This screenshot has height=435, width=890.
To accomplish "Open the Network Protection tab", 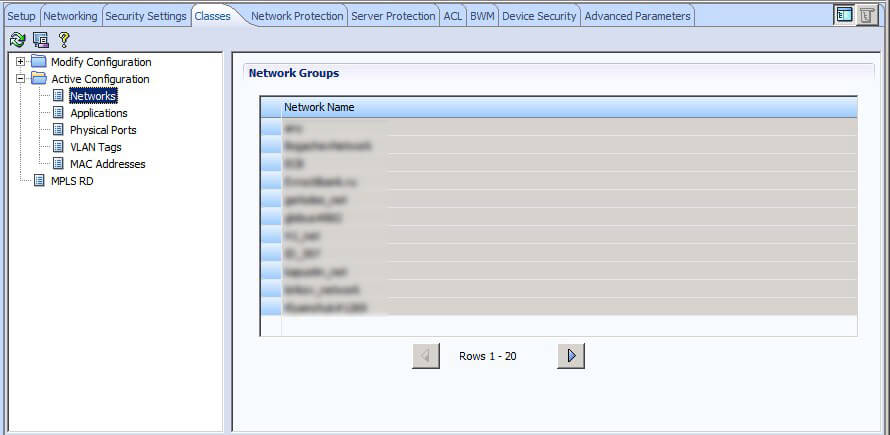I will 297,16.
